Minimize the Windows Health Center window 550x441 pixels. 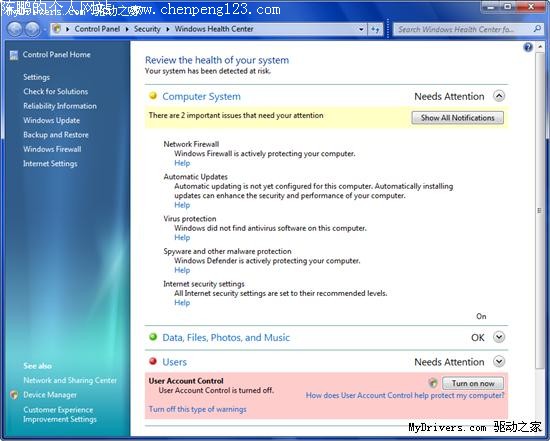[491, 7]
